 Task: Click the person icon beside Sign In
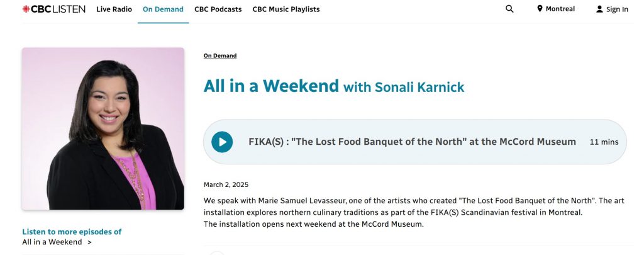[599, 9]
